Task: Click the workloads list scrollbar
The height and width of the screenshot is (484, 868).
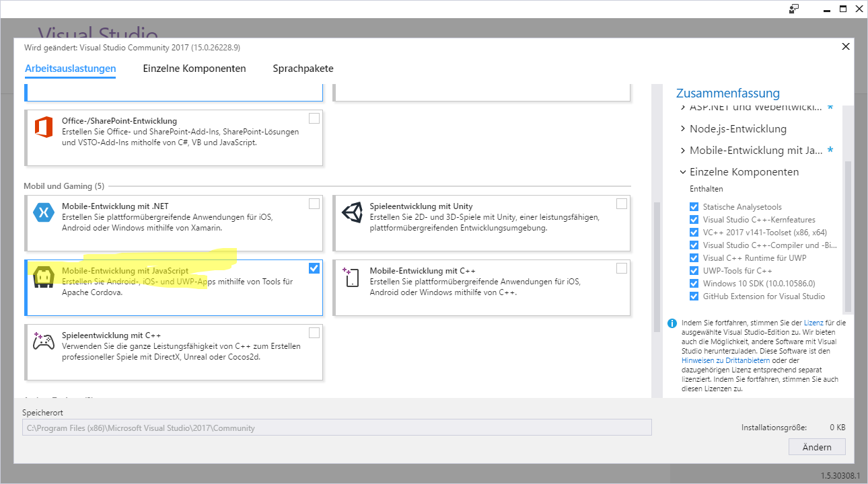Action: tap(656, 266)
